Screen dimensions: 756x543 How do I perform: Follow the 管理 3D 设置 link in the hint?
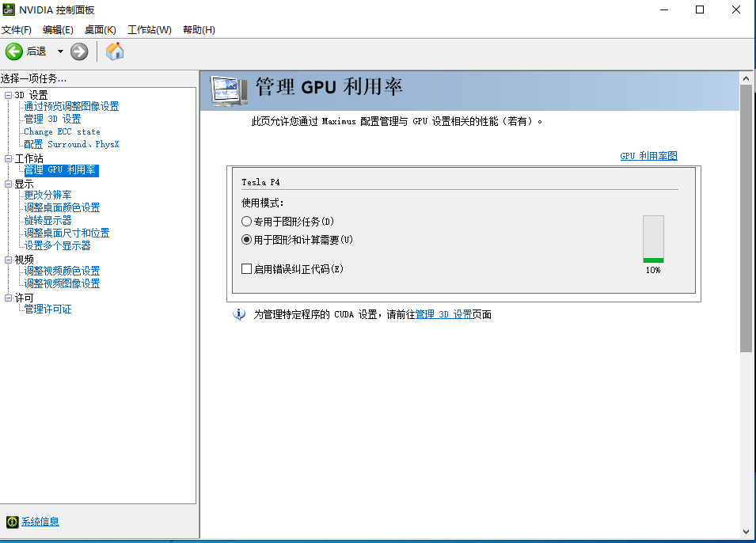[x=443, y=314]
